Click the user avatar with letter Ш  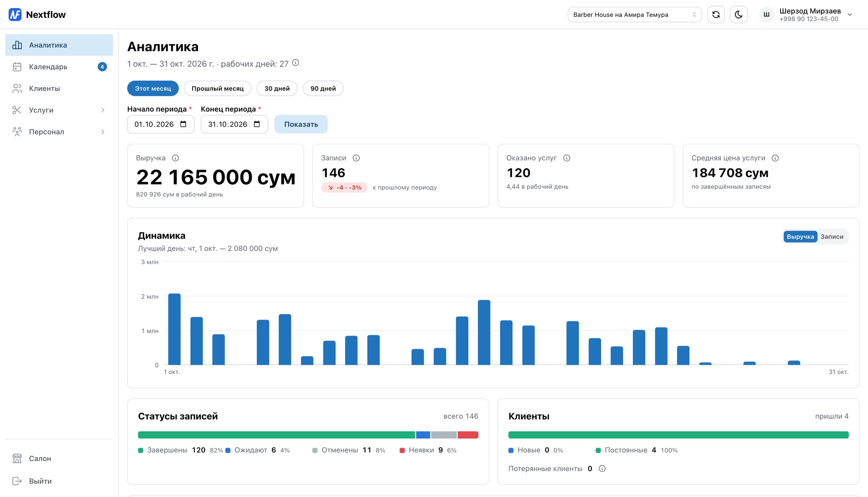(x=766, y=15)
